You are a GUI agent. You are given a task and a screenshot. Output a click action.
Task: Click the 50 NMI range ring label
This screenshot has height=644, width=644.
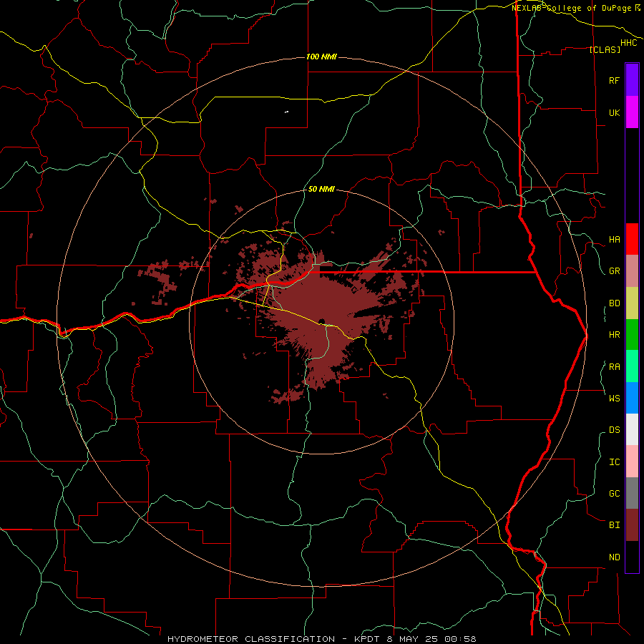[x=321, y=190]
